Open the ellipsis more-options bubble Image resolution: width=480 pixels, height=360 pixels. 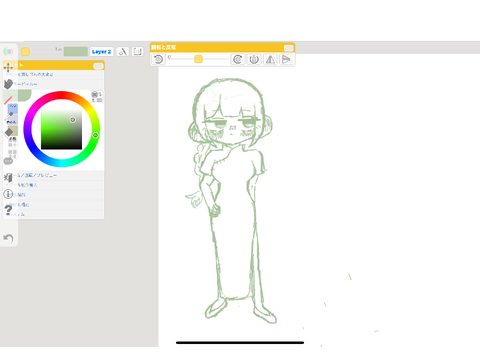click(8, 161)
